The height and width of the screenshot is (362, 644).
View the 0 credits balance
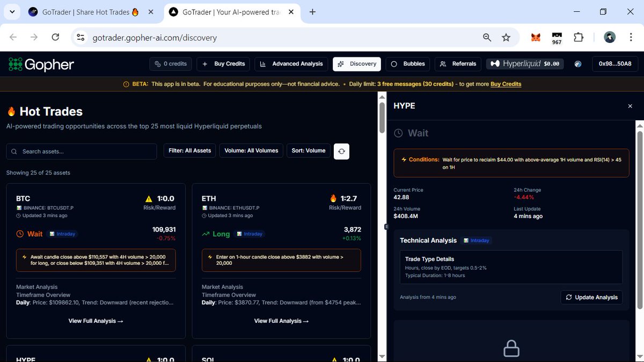click(x=171, y=63)
